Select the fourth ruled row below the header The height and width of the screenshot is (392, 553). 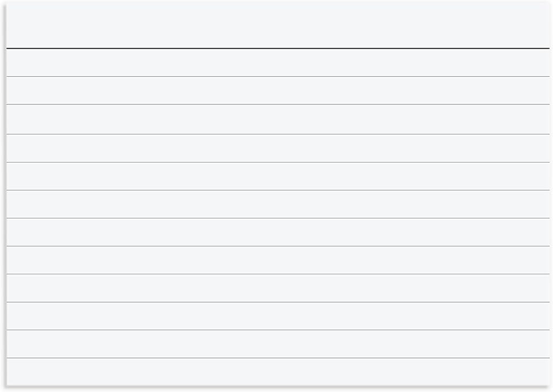point(278,148)
